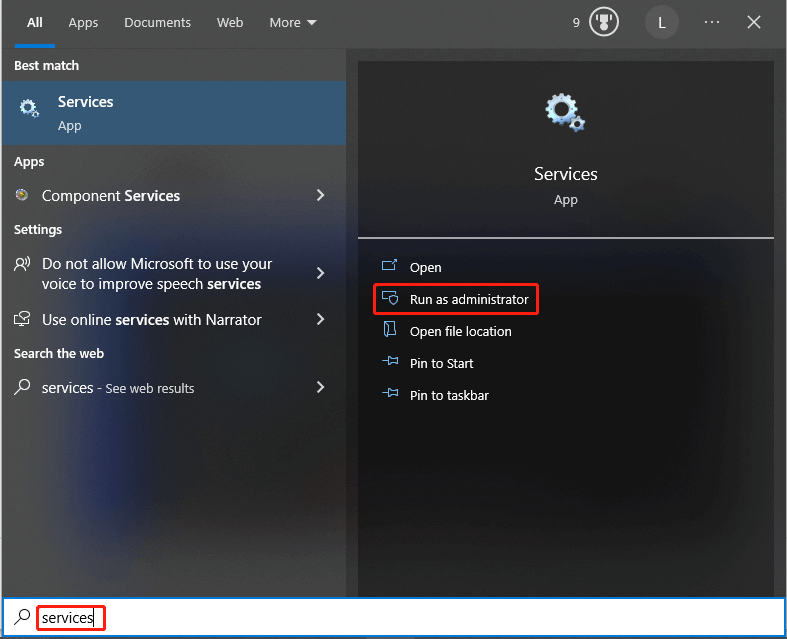Click the Settings section heading
Screen dimensions: 787x639
click(38, 230)
